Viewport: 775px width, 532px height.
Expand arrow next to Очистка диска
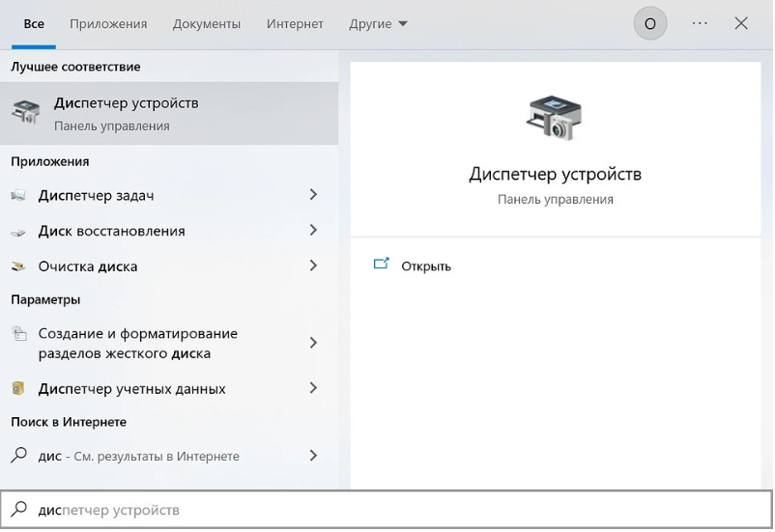pos(312,266)
